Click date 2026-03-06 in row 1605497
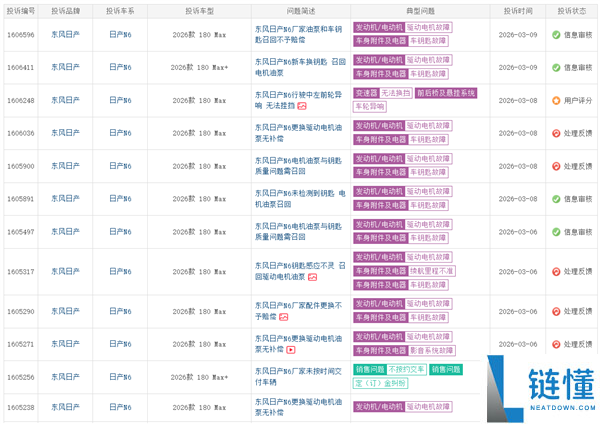 518,232
